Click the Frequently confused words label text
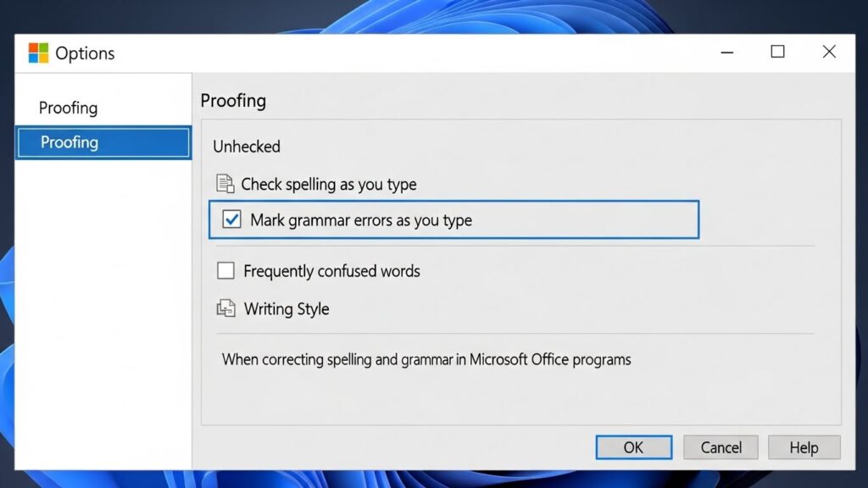 tap(331, 271)
